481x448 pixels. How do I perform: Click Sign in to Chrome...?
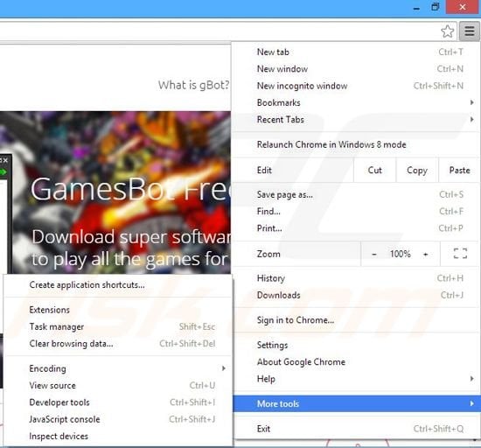pyautogui.click(x=356, y=320)
